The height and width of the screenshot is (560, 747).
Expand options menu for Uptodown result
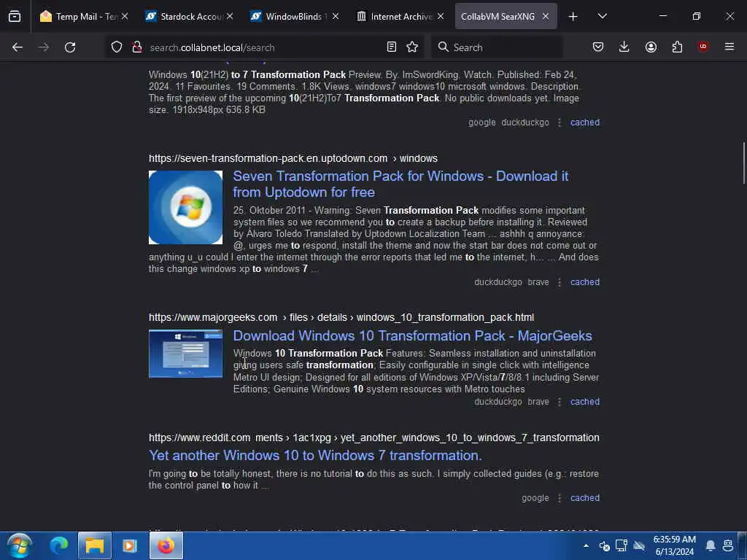pyautogui.click(x=560, y=282)
